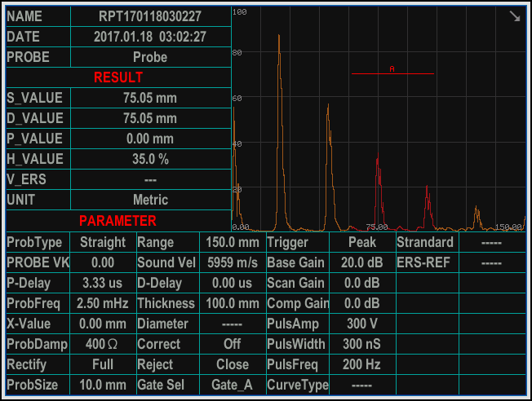
Task: Select the date value 2017.01.18 03:02:27
Action: (150, 37)
